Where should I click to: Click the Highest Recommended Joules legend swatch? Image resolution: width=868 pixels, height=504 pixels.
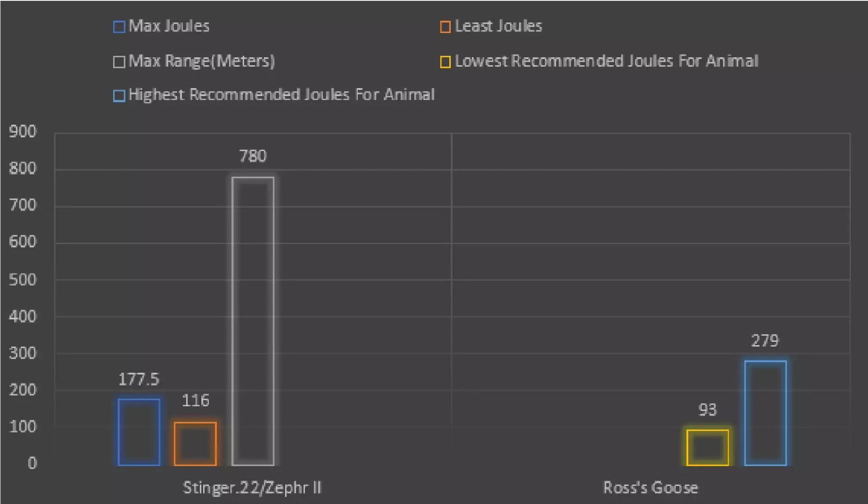click(119, 96)
